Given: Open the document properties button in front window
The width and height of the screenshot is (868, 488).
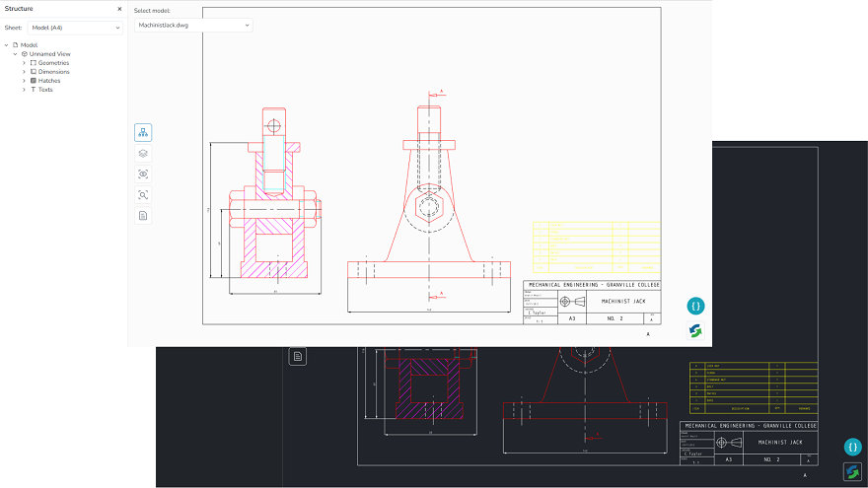Looking at the screenshot, I should tap(143, 216).
